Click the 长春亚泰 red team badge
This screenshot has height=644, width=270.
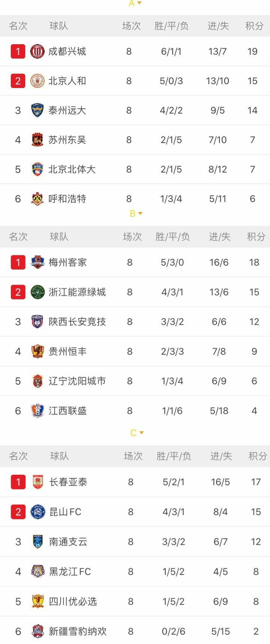(x=38, y=482)
